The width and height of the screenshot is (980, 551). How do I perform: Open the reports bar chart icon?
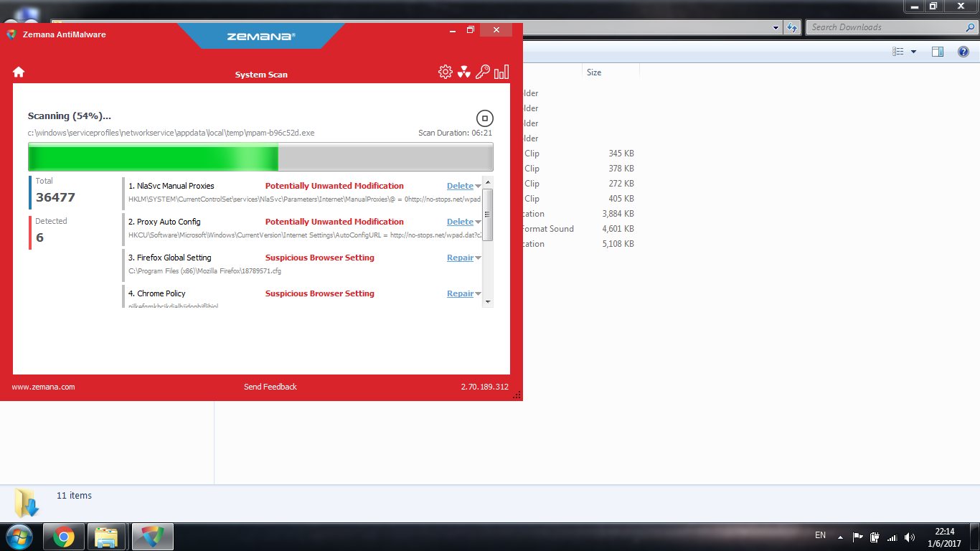501,72
